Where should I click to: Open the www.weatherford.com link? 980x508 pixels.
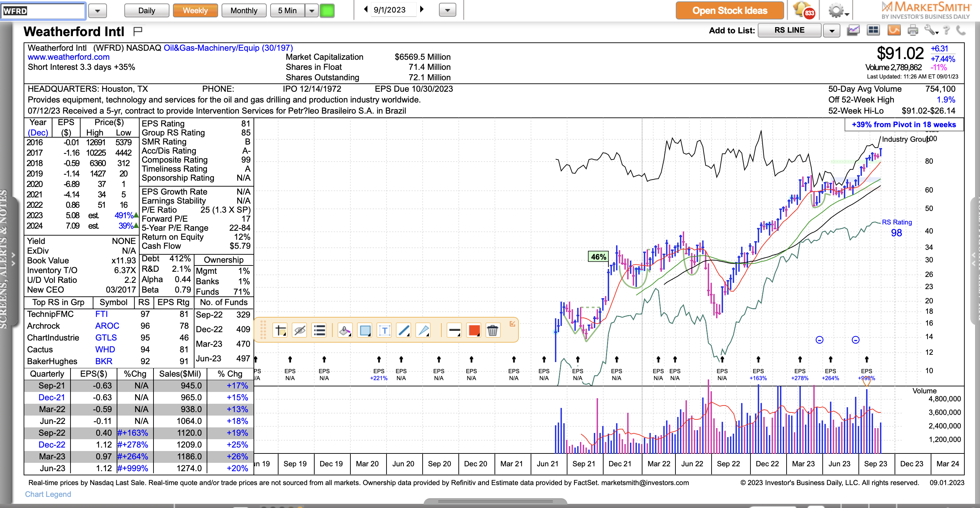coord(68,57)
